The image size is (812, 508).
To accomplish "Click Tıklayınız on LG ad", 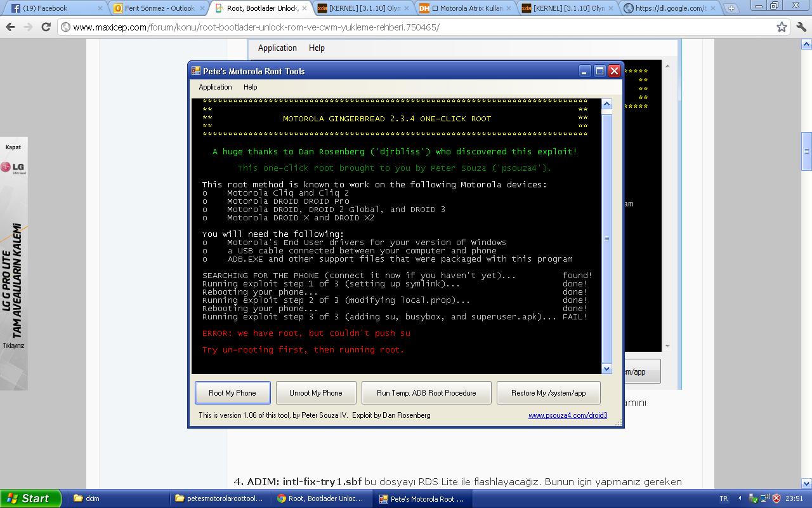I will click(13, 345).
